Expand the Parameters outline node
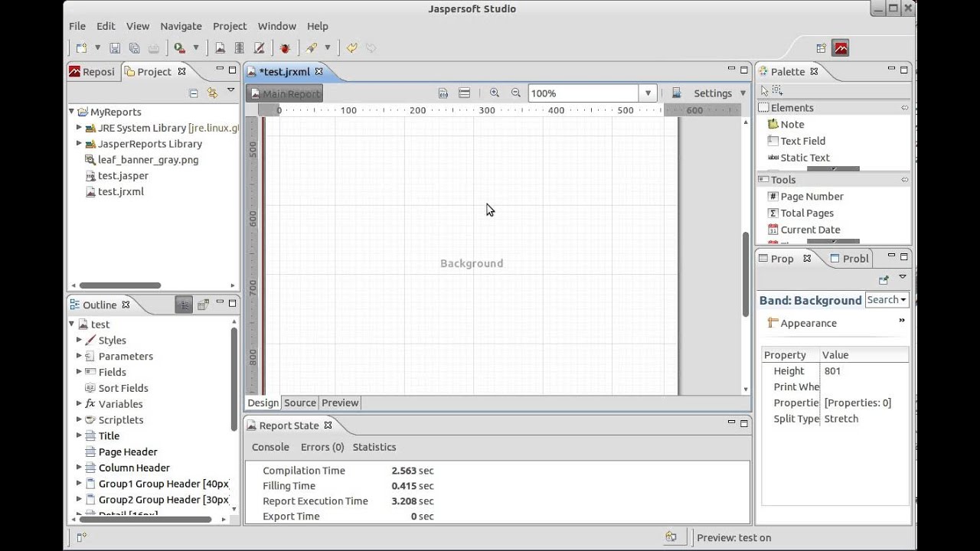Image resolution: width=980 pixels, height=551 pixels. 79,356
